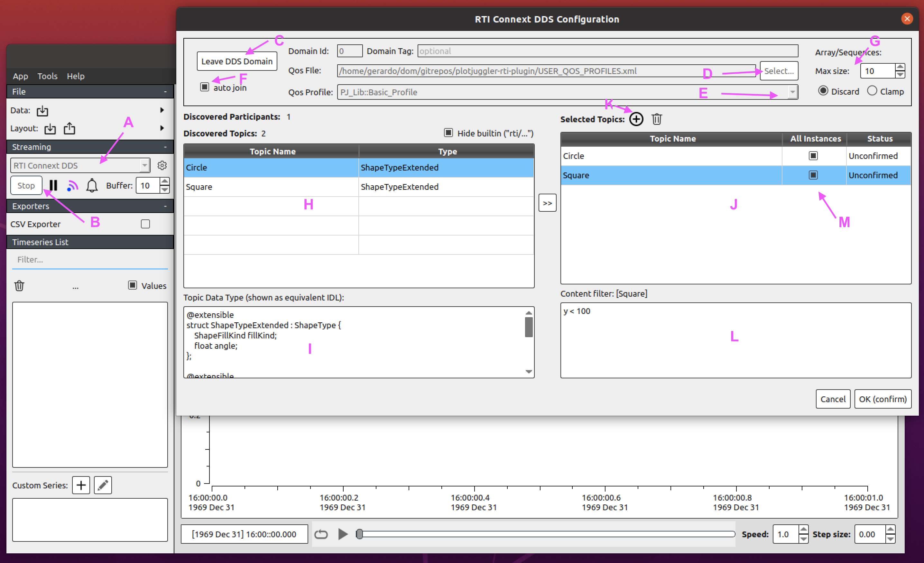Add a topic with the plus icon
The width and height of the screenshot is (924, 563).
[636, 119]
